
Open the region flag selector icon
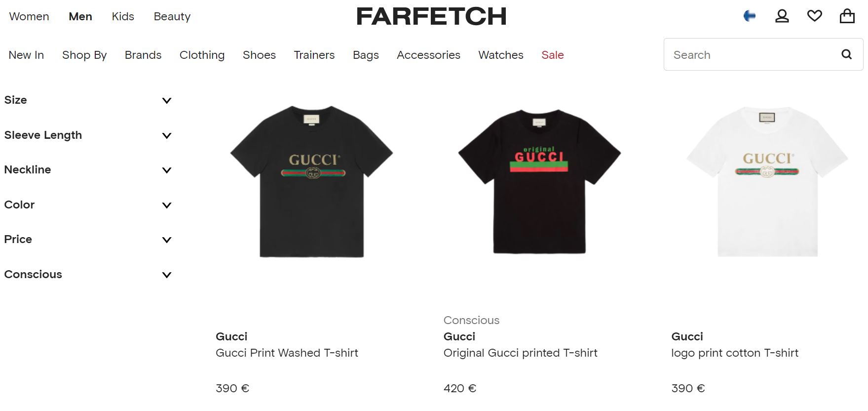750,16
